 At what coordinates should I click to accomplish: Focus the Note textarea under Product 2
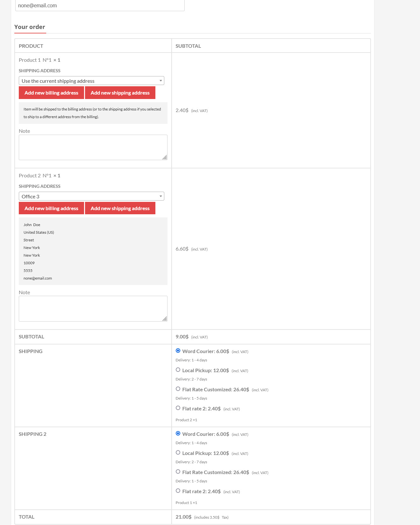[x=93, y=308]
